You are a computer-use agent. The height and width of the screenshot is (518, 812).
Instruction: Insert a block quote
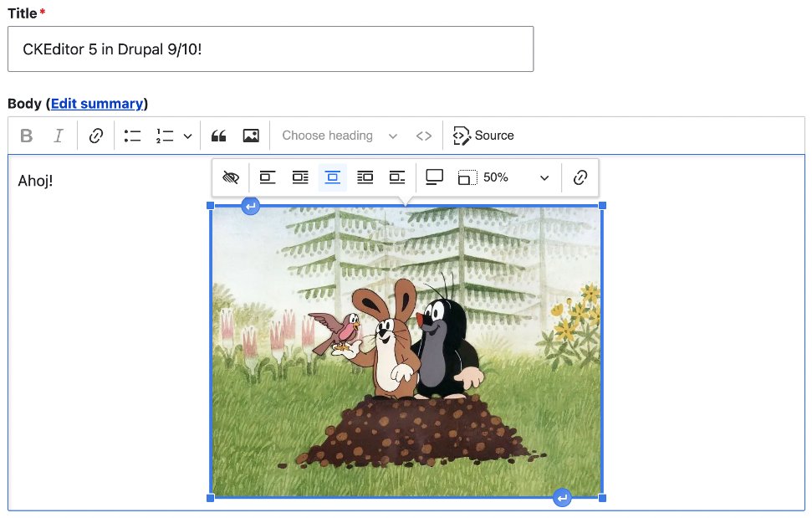218,136
